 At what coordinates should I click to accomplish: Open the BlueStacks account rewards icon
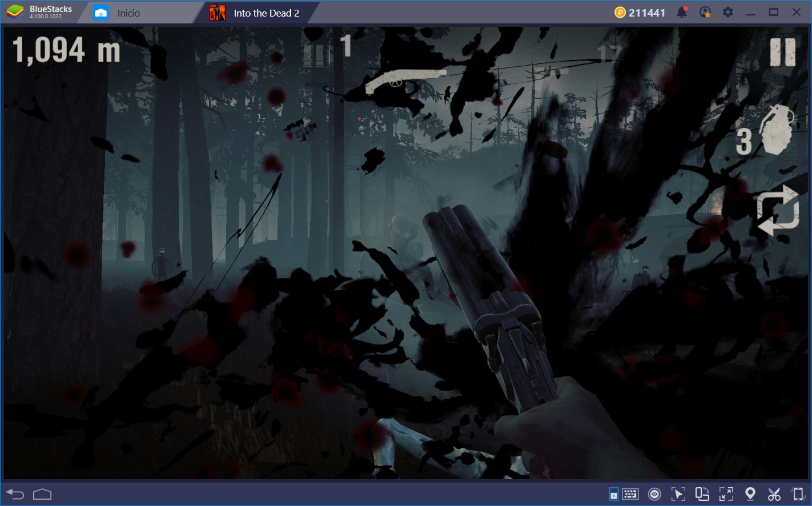pyautogui.click(x=705, y=13)
